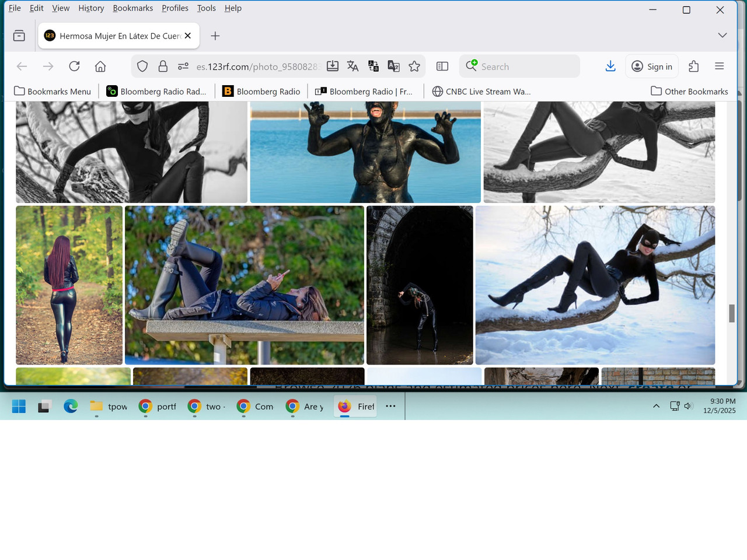Go back to the previous page

(21, 66)
